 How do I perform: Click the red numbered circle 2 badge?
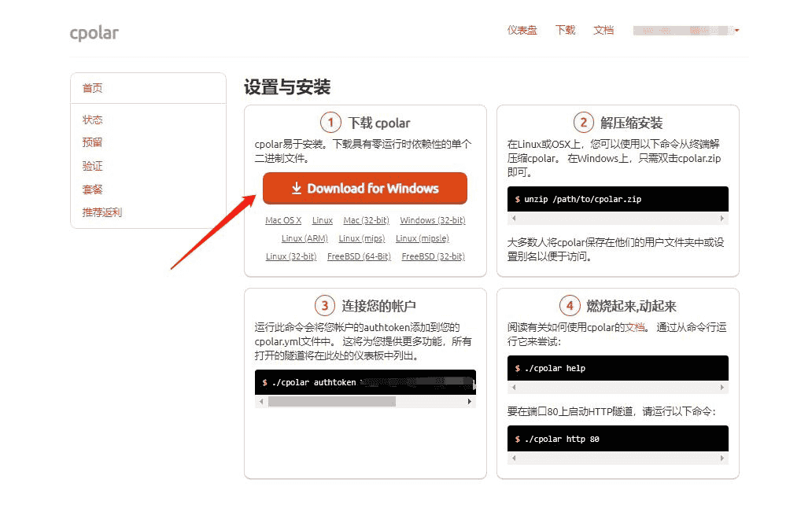(583, 123)
